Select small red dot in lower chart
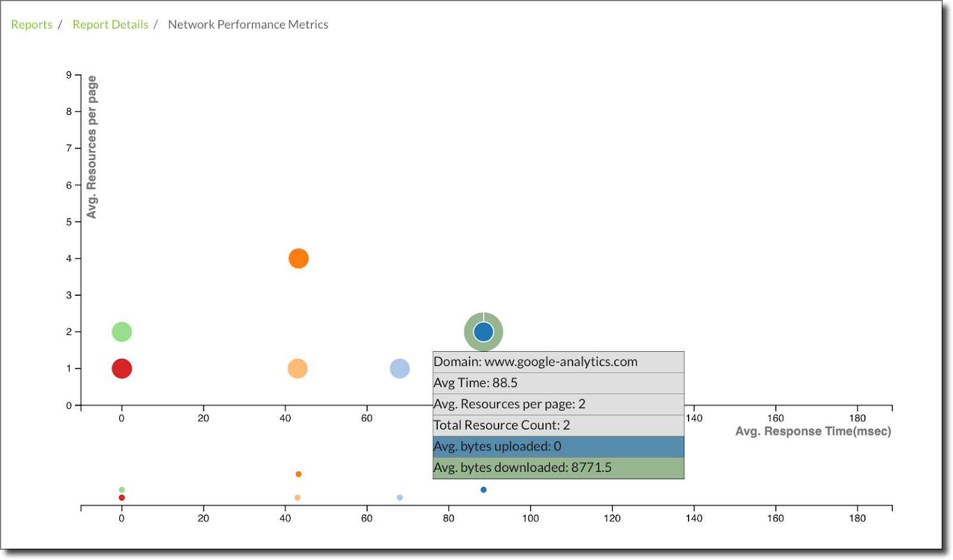 pos(122,498)
